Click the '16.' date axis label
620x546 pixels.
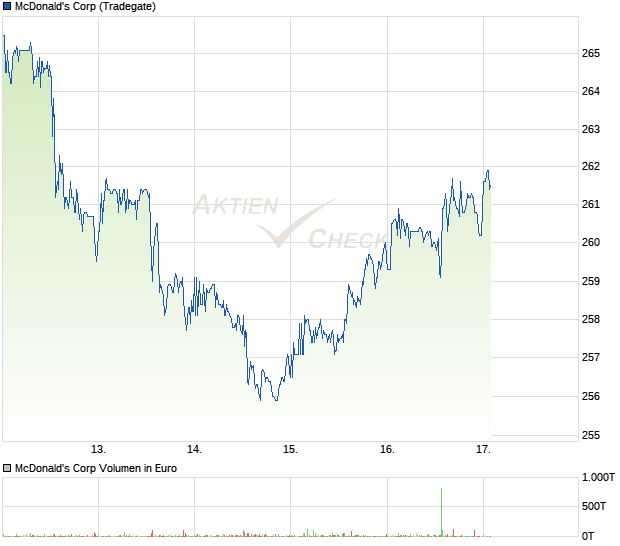pos(387,450)
